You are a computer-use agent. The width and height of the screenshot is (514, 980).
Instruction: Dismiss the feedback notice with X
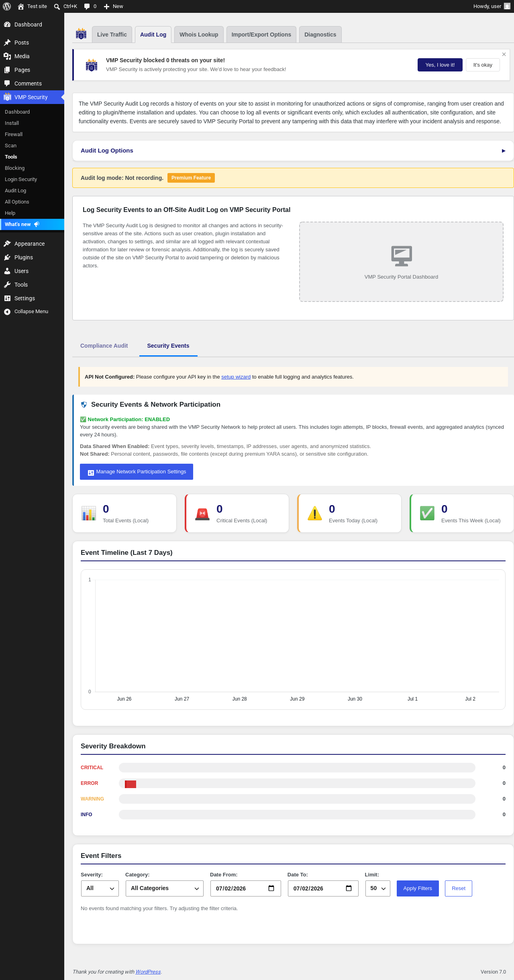click(504, 54)
